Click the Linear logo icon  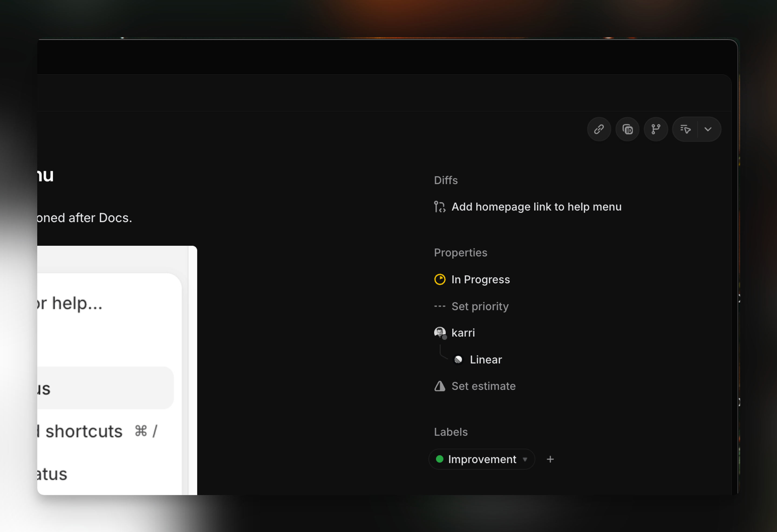coord(458,360)
